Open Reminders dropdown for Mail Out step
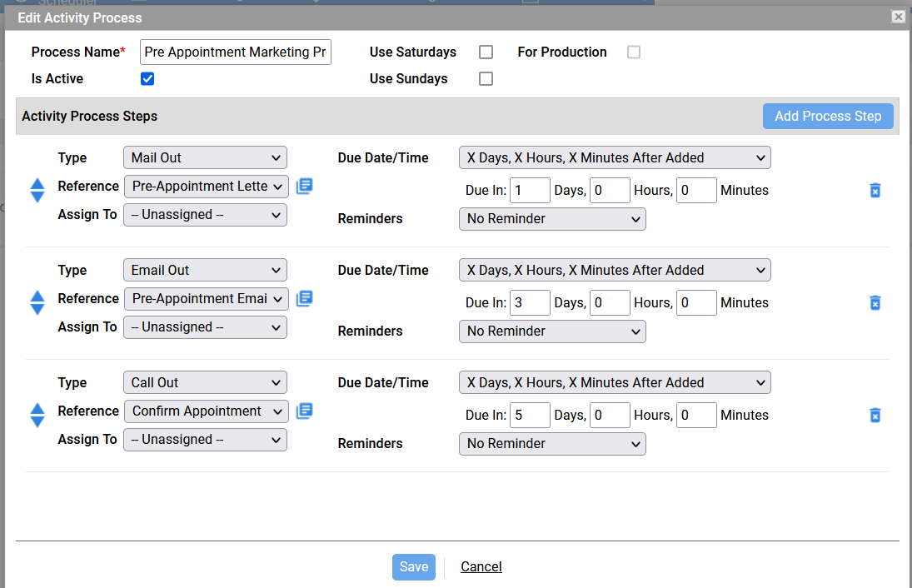 [552, 219]
